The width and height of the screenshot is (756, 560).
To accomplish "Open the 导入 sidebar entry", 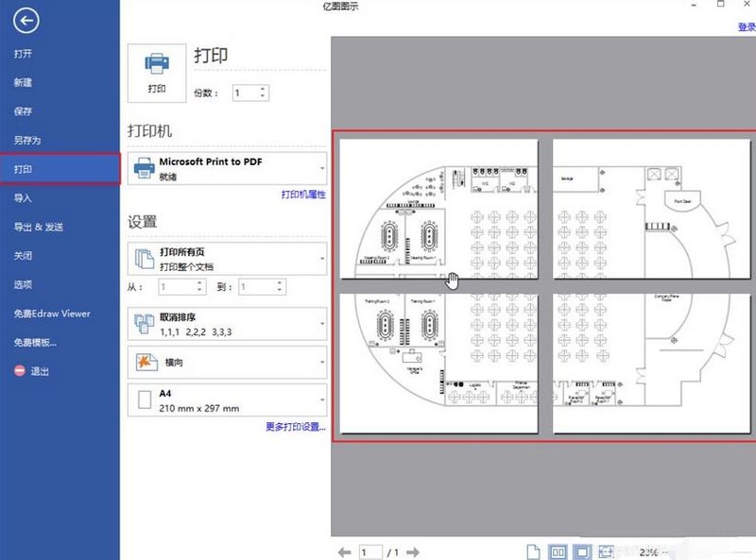I will click(23, 198).
